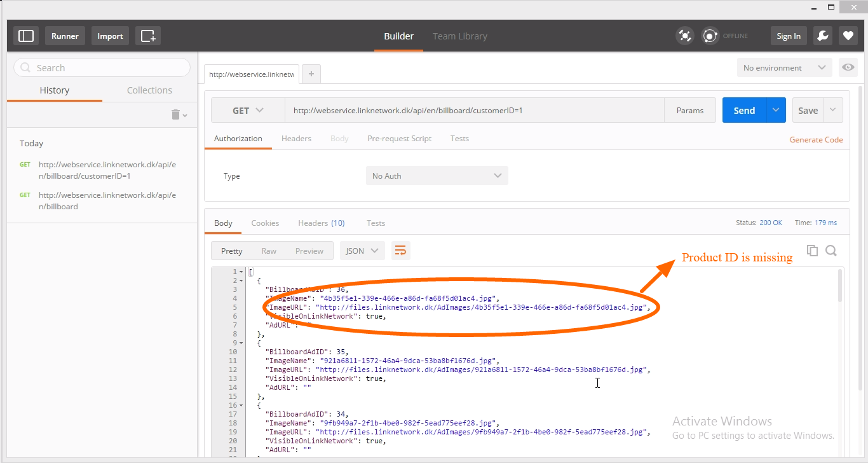This screenshot has height=463, width=868.
Task: Open the Authorization tab
Action: point(238,139)
